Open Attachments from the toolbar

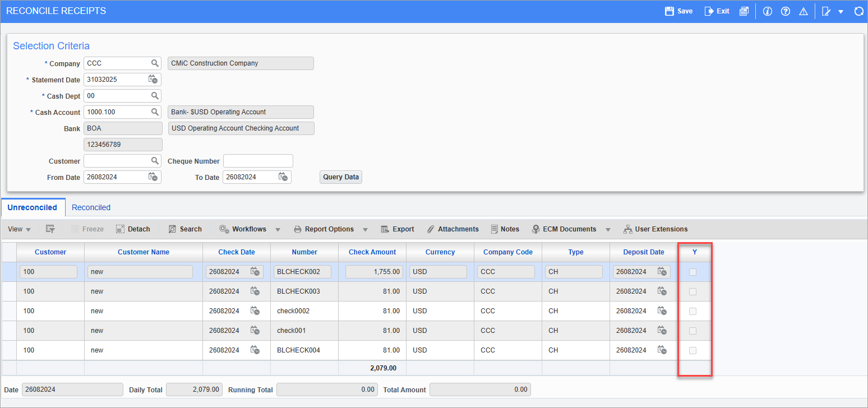coord(453,229)
